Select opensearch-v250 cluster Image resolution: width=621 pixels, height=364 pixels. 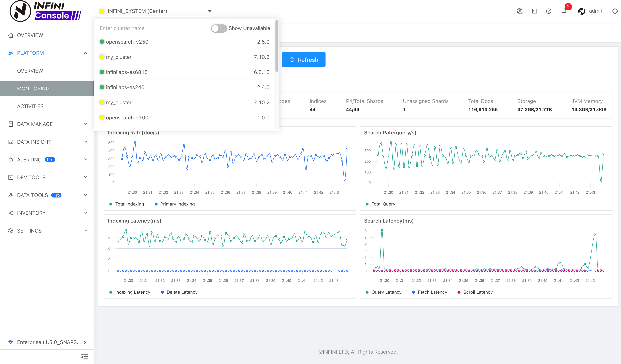(x=184, y=42)
